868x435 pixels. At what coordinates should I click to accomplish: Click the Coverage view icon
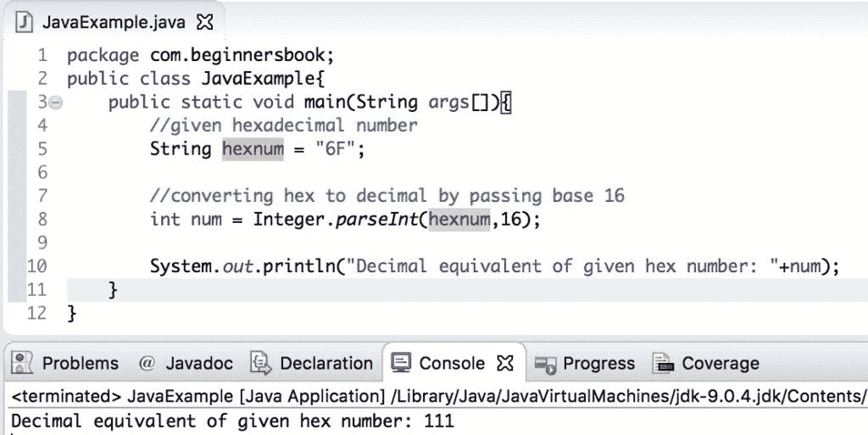pyautogui.click(x=664, y=363)
